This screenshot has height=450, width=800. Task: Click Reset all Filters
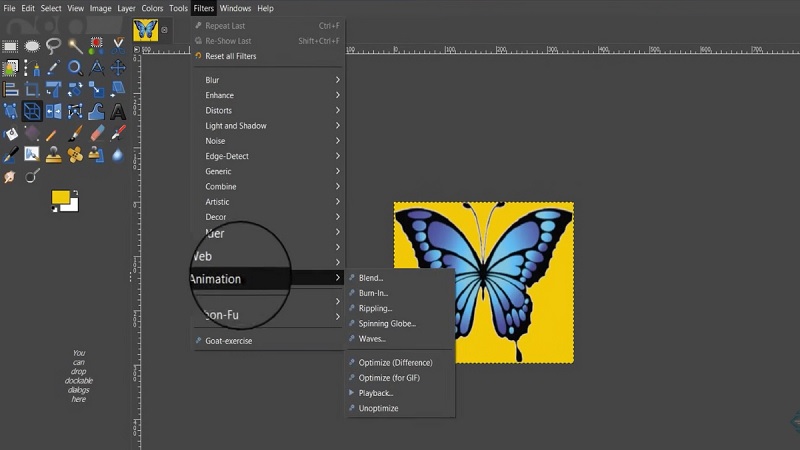[x=231, y=56]
